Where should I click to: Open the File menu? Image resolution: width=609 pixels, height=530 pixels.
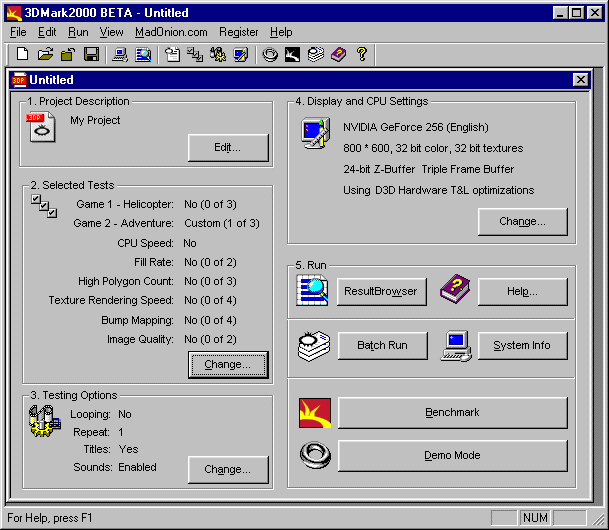(18, 32)
